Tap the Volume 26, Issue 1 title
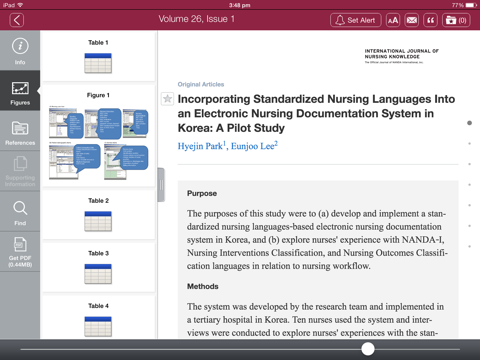The width and height of the screenshot is (480, 360). [x=196, y=19]
